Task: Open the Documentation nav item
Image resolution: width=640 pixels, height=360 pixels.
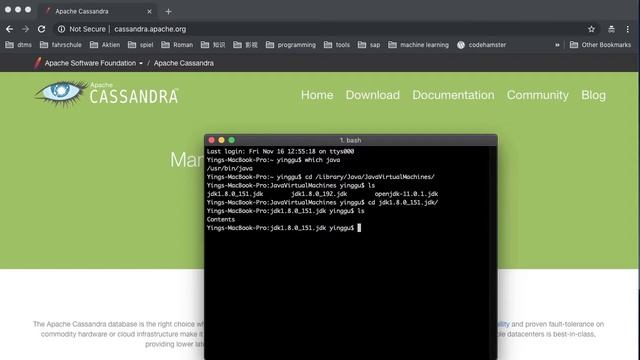Action: point(453,95)
